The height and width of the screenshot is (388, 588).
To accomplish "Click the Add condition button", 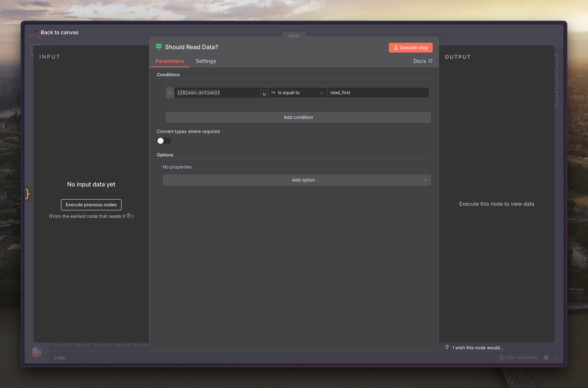I will pos(298,117).
